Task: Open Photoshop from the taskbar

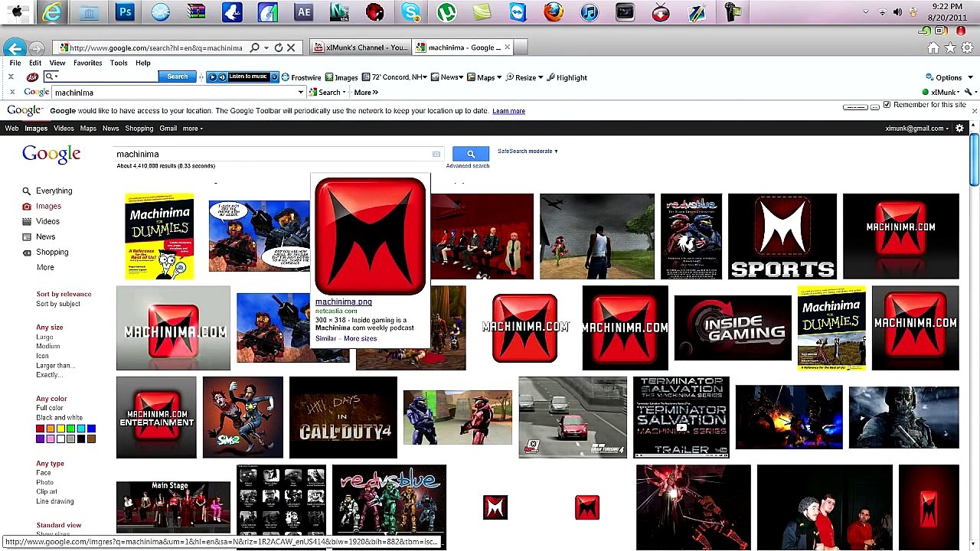Action: [x=125, y=12]
